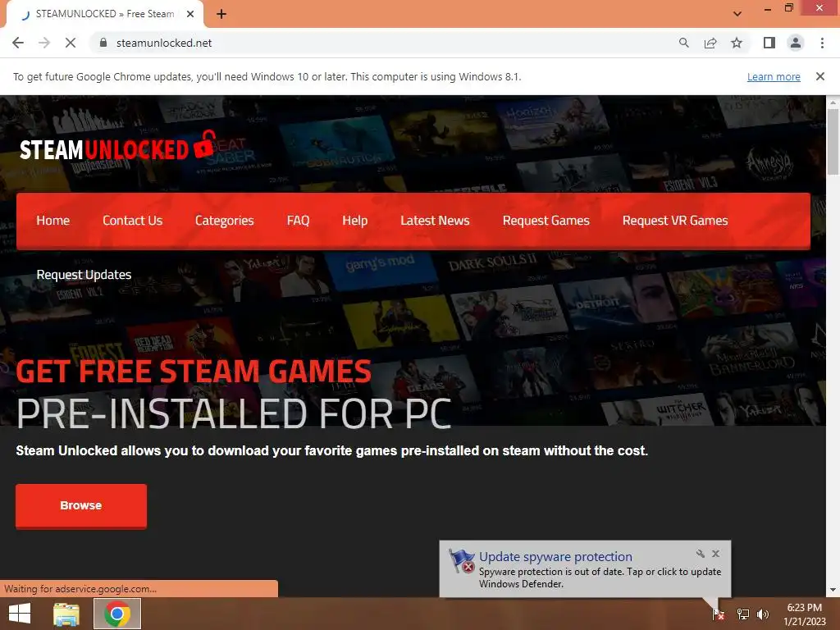This screenshot has width=840, height=630.
Task: Open network status tray icon
Action: click(743, 614)
